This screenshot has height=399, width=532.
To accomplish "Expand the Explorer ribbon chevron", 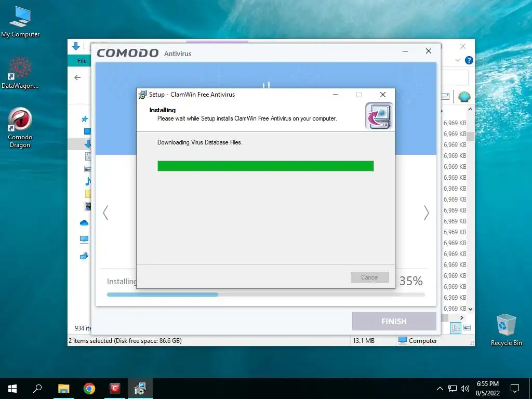I will pyautogui.click(x=458, y=60).
